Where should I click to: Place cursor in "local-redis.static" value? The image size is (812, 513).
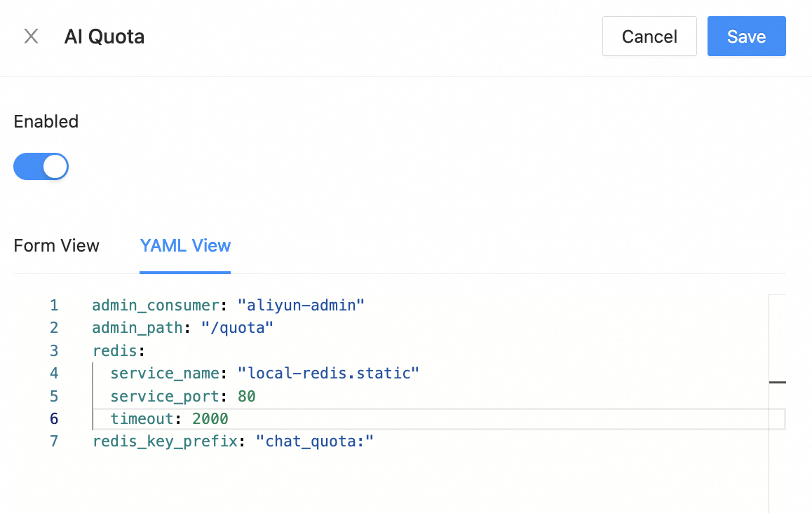[328, 374]
